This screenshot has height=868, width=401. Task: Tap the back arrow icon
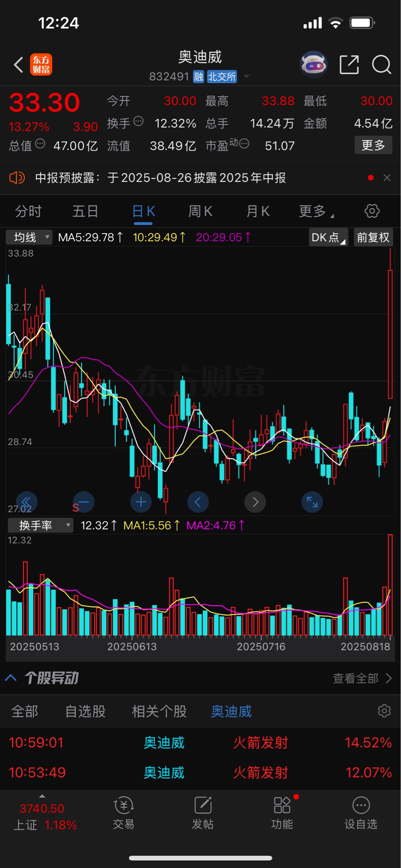click(18, 65)
